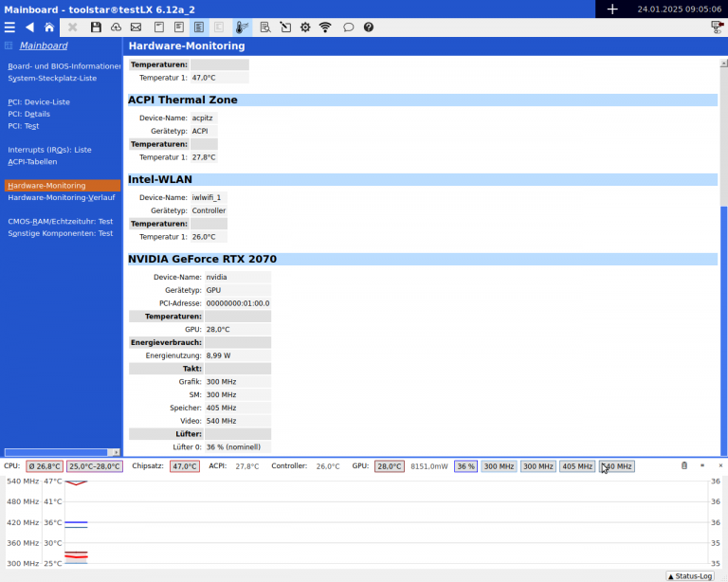
Task: Click the Wi-Fi network icon
Action: pos(326,27)
